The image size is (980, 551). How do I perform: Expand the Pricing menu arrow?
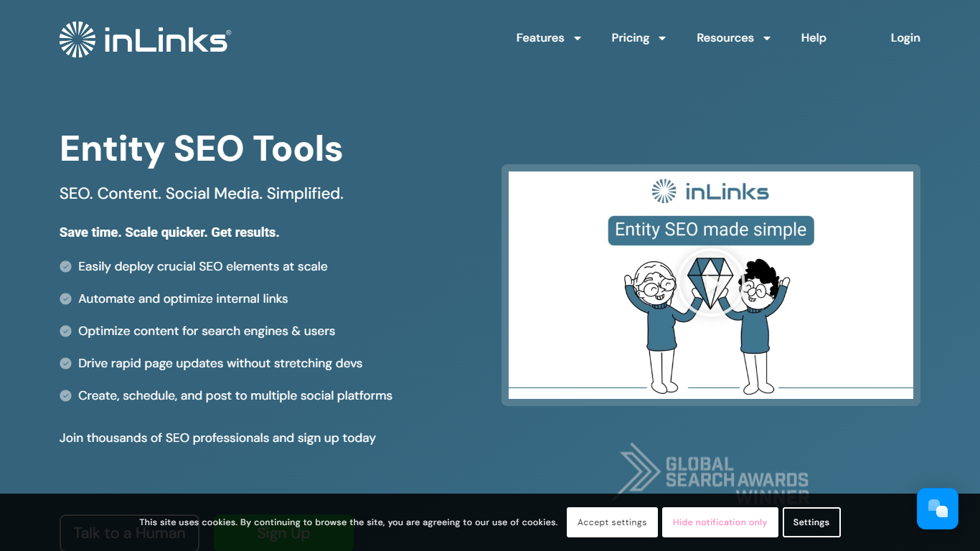pyautogui.click(x=662, y=39)
